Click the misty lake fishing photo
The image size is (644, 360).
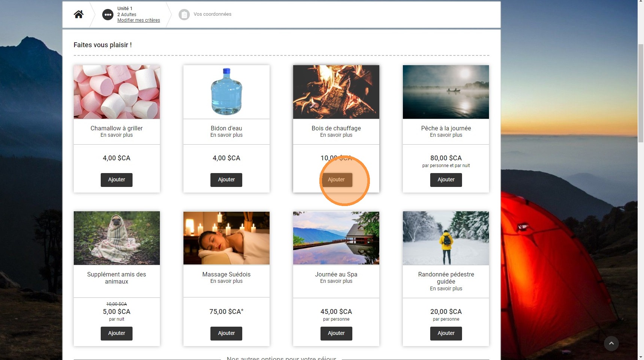point(446,92)
